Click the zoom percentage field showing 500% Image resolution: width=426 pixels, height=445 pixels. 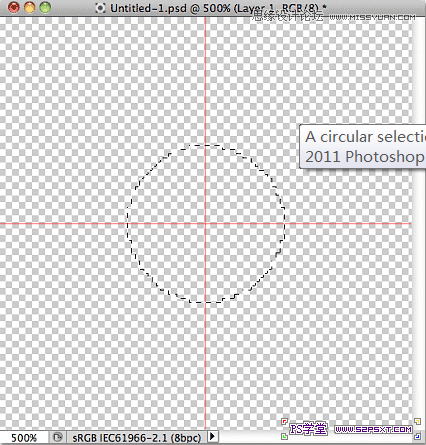(24, 438)
